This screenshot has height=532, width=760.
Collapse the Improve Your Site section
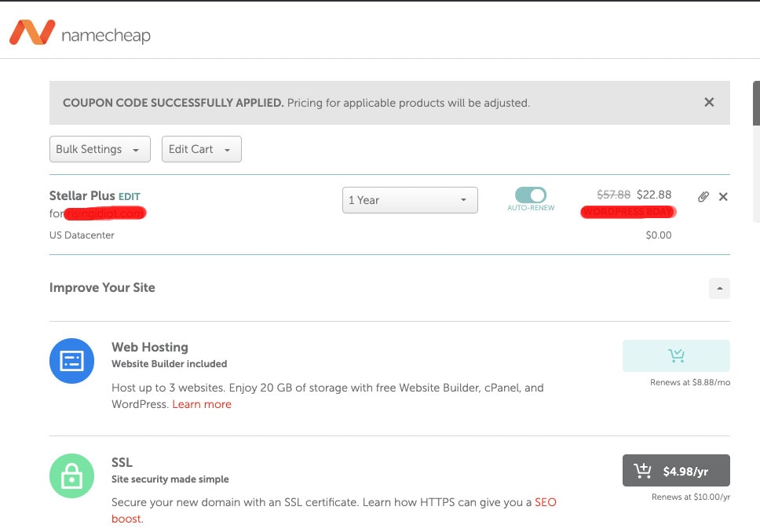720,288
